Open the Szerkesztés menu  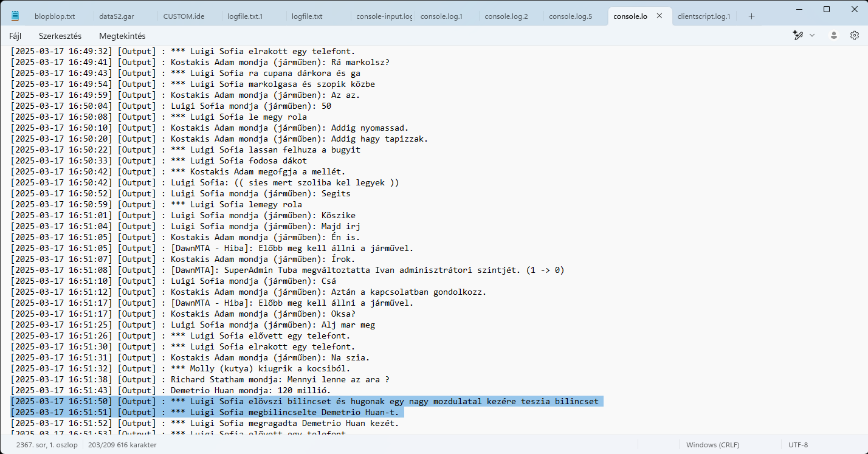click(60, 36)
